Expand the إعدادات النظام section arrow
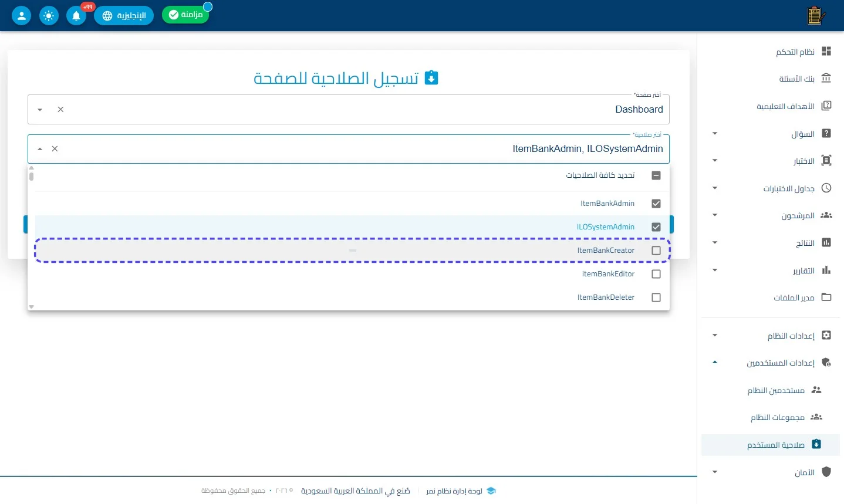Viewport: 844px width, 504px height. click(x=715, y=336)
